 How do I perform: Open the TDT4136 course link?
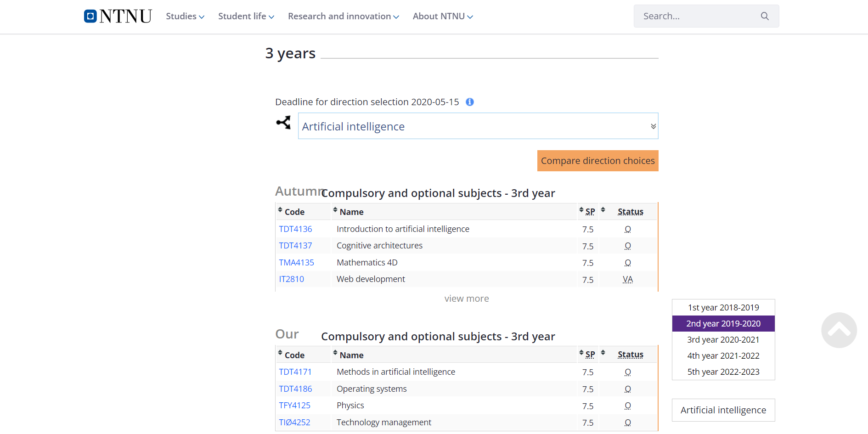tap(295, 229)
